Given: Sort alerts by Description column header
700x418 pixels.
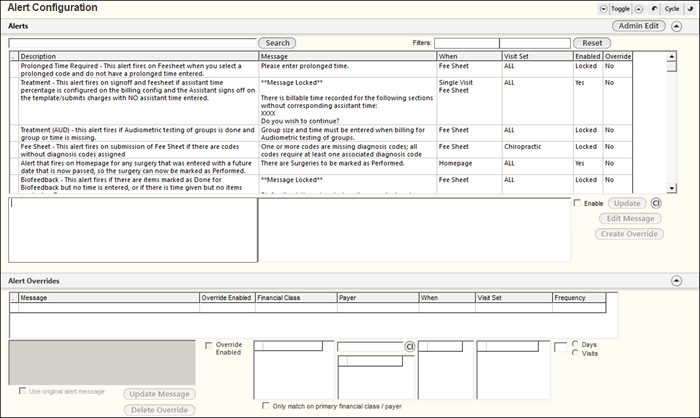Looking at the screenshot, I should 138,56.
